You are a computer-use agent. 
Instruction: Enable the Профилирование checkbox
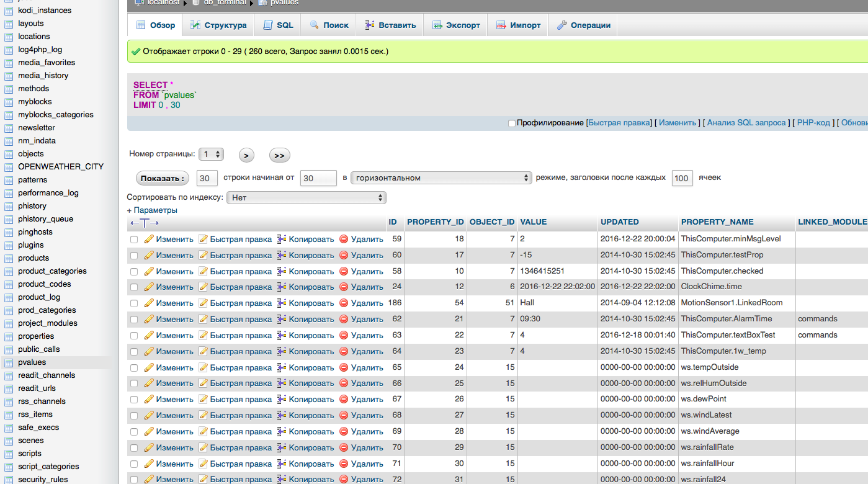coord(512,123)
